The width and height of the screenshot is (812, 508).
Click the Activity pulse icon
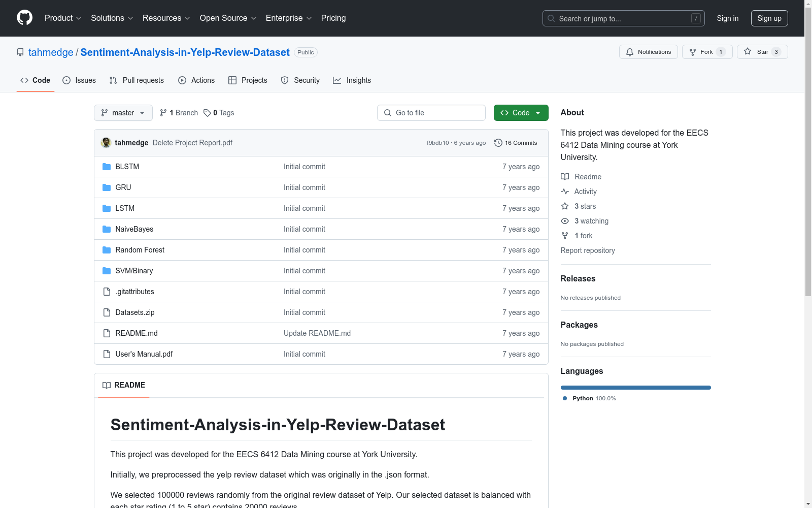pos(565,192)
